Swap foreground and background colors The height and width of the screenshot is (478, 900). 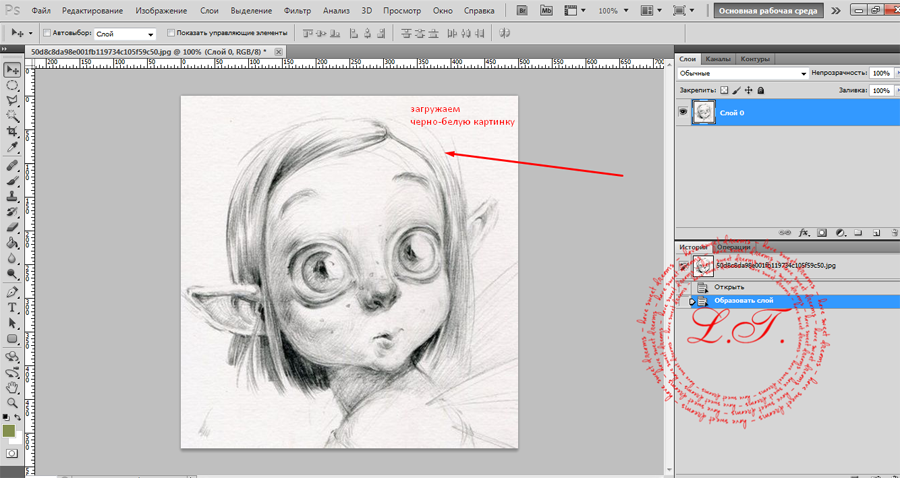coord(18,417)
